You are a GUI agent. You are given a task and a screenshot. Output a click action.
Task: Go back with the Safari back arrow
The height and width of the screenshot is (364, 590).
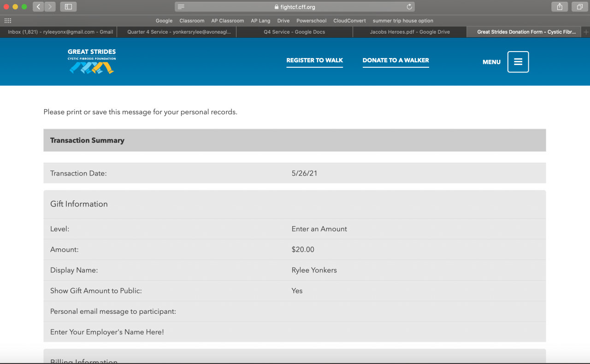(38, 7)
